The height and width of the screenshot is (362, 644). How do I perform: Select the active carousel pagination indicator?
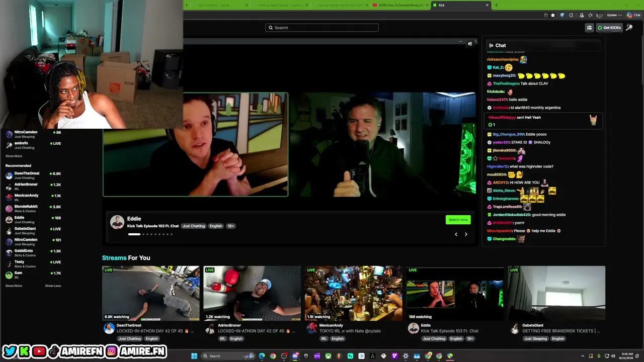click(x=134, y=234)
